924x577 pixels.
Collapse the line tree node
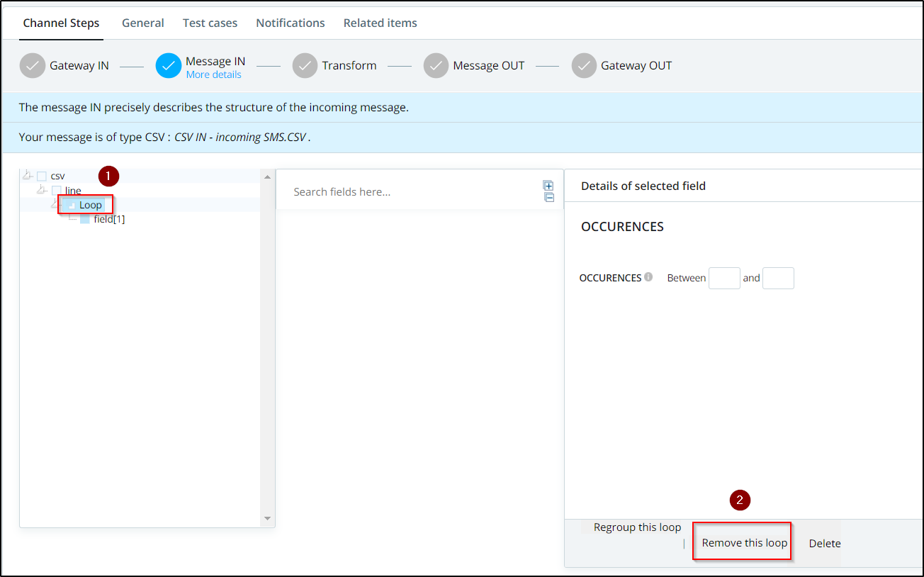[42, 190]
